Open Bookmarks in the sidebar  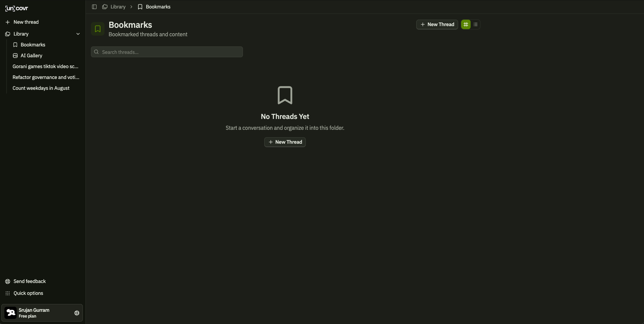point(33,45)
